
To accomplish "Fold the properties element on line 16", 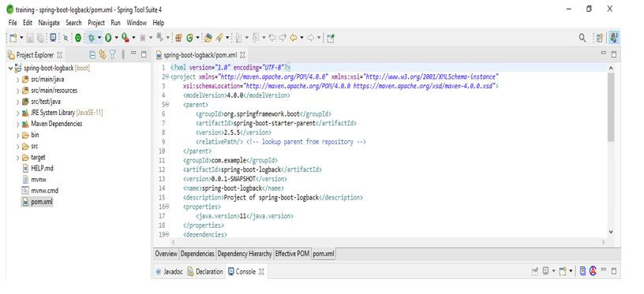I will (167, 207).
